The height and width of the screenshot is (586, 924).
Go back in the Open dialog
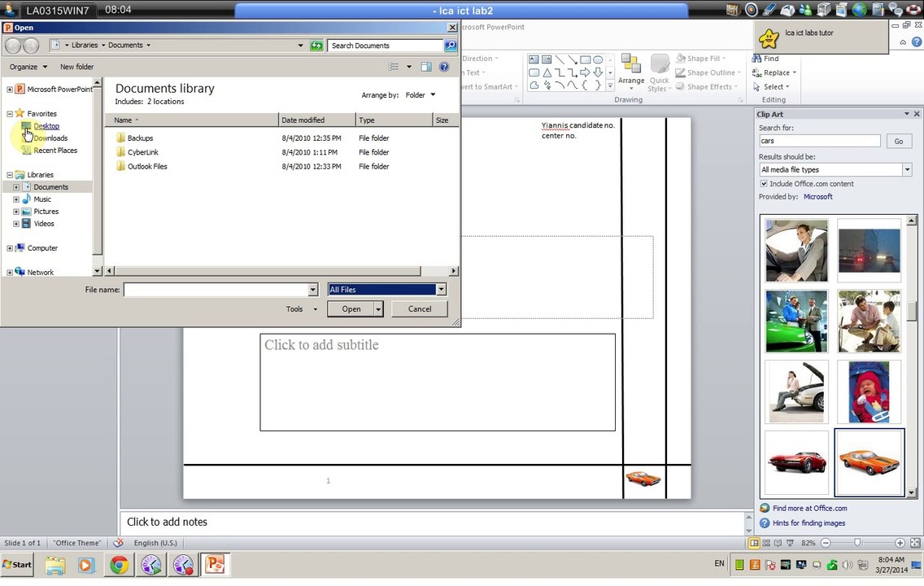coord(13,46)
